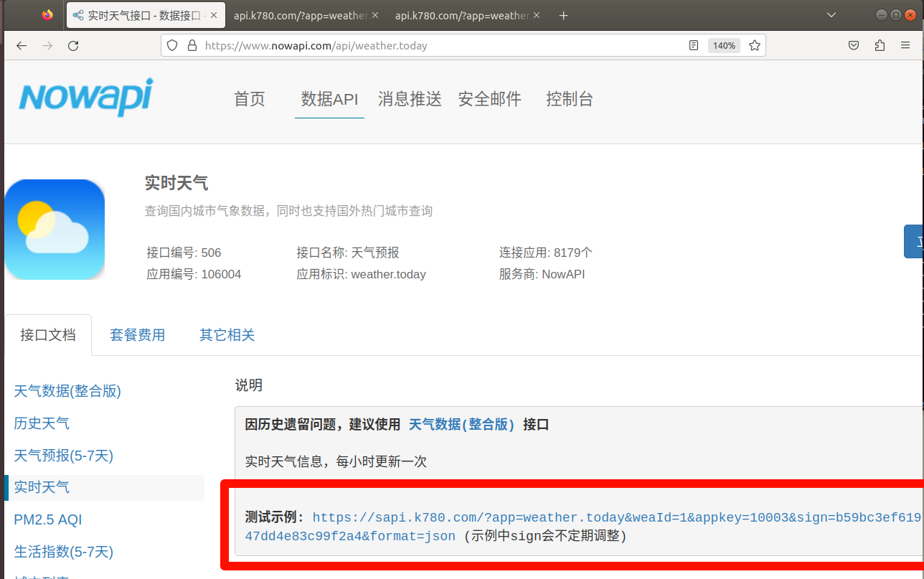Maximize the Firefox window

(895, 15)
